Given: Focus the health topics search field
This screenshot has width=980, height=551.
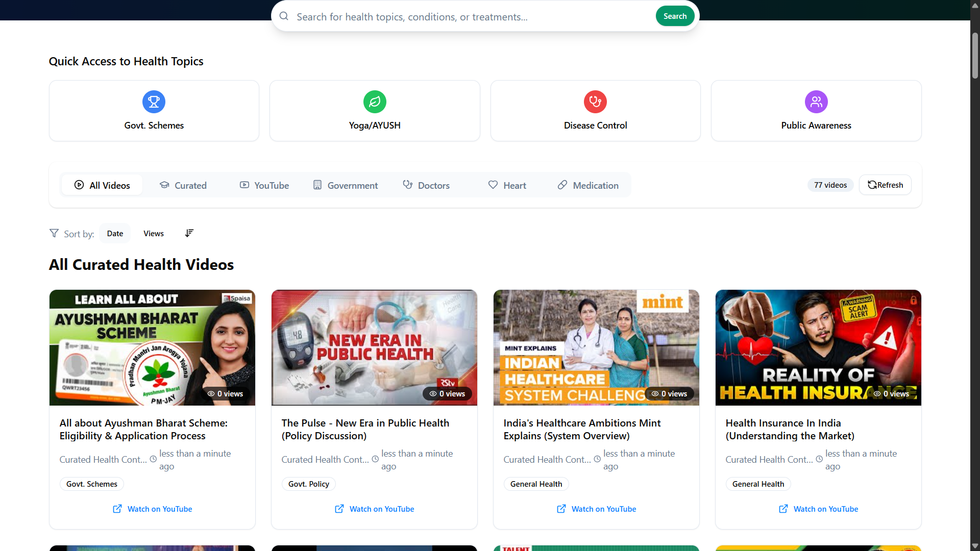Looking at the screenshot, I should [x=470, y=17].
